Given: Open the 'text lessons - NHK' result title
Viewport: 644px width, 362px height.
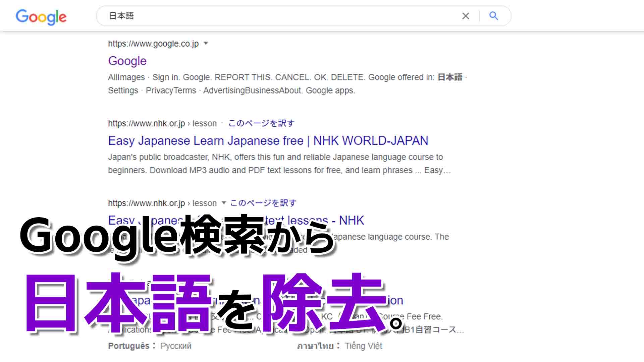Looking at the screenshot, I should coord(236,220).
